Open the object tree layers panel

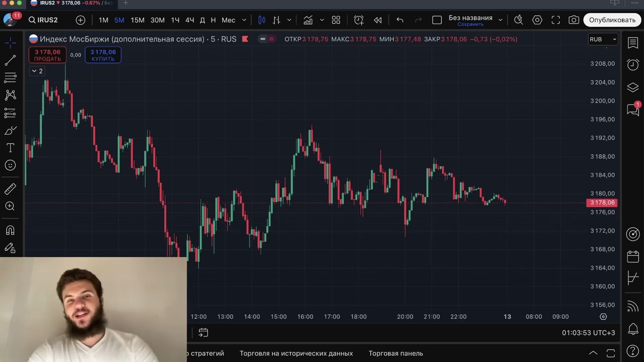pyautogui.click(x=633, y=87)
